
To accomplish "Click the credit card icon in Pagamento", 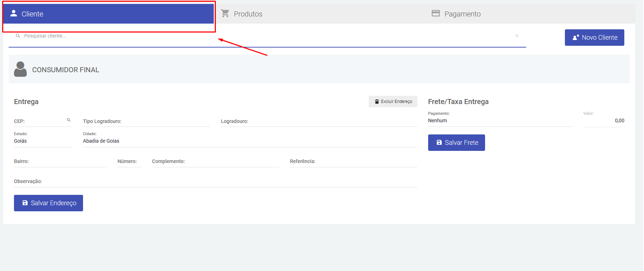I will point(436,14).
